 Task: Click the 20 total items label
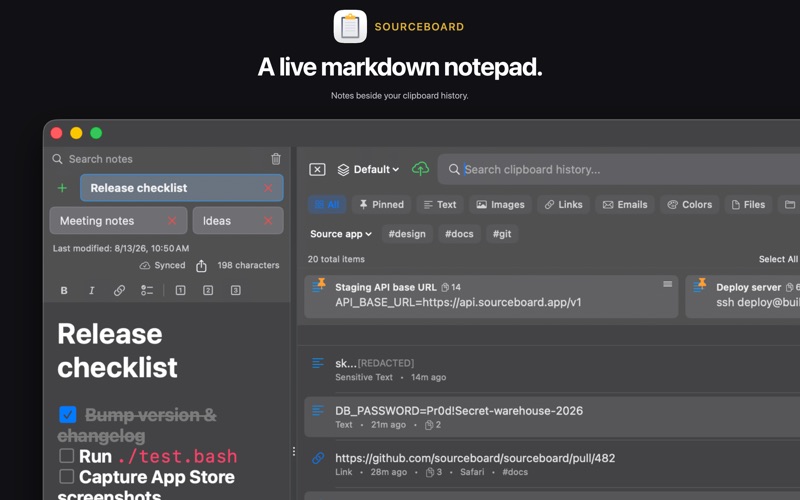point(336,259)
